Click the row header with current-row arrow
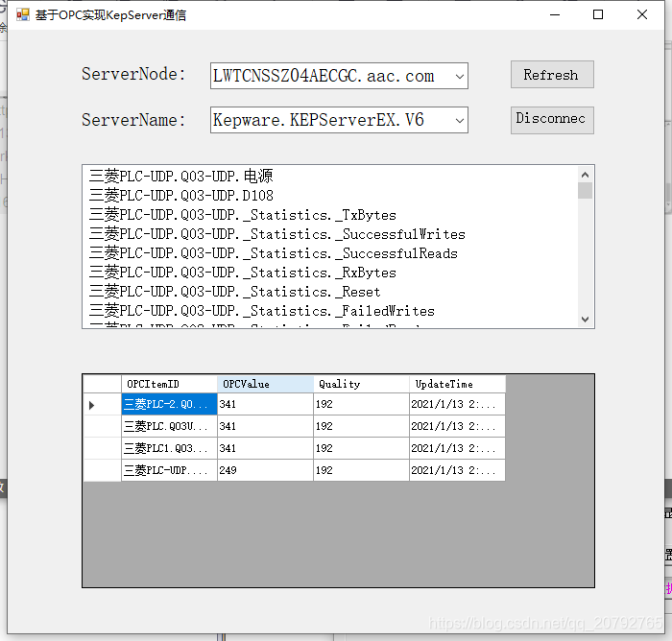 (102, 404)
